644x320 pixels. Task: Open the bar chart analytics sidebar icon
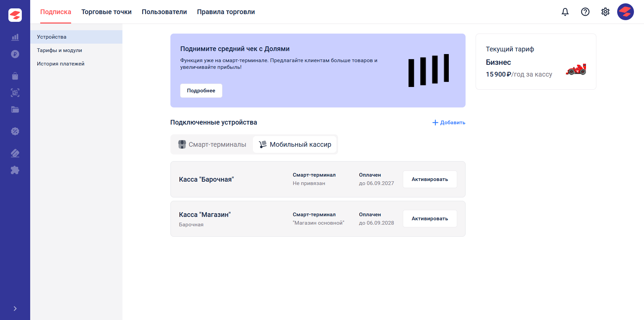15,37
